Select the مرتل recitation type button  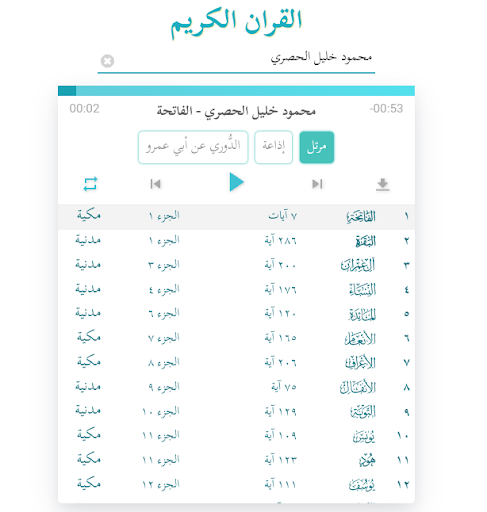[x=317, y=147]
